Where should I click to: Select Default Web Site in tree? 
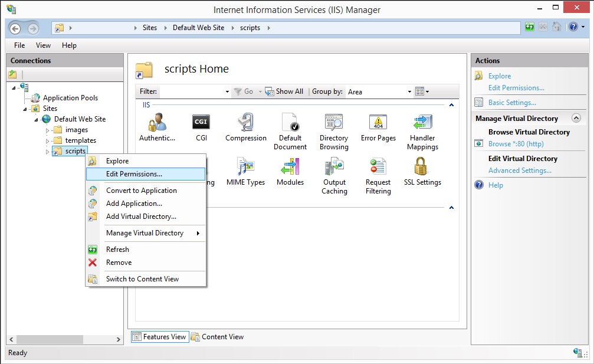click(x=80, y=119)
